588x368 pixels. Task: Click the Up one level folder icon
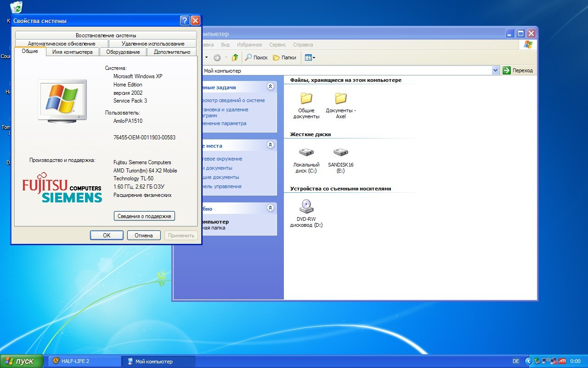[x=235, y=57]
